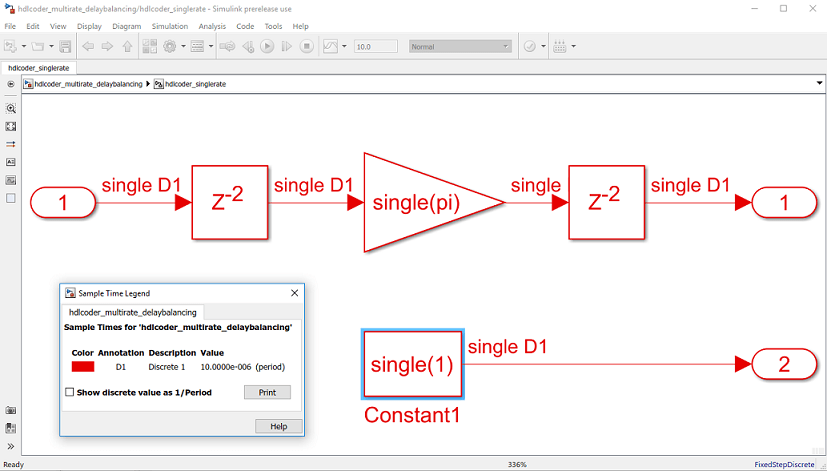
Task: Expand the breadcrumb bar dropdown arrow
Action: click(x=819, y=83)
